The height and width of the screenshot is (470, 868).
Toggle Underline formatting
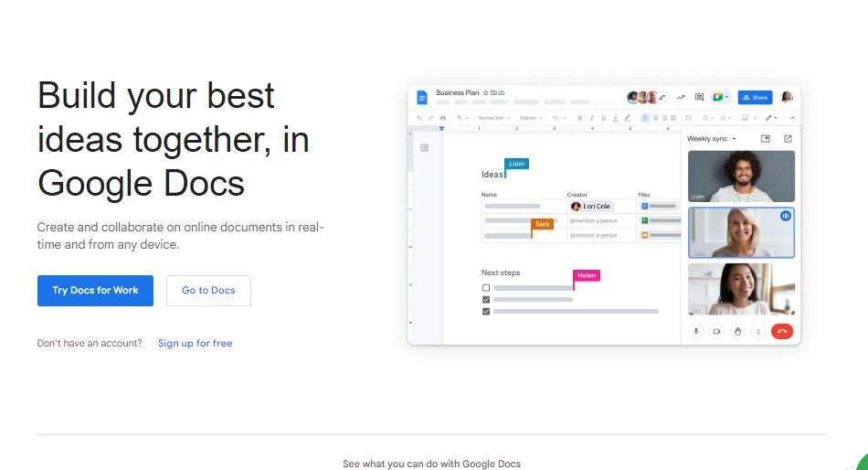point(603,118)
